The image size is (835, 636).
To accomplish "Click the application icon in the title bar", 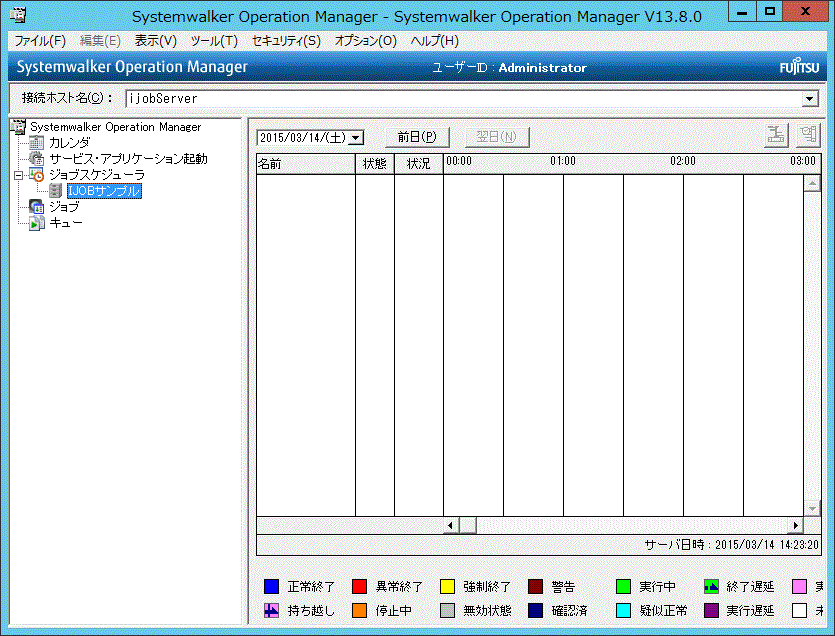I will [19, 15].
